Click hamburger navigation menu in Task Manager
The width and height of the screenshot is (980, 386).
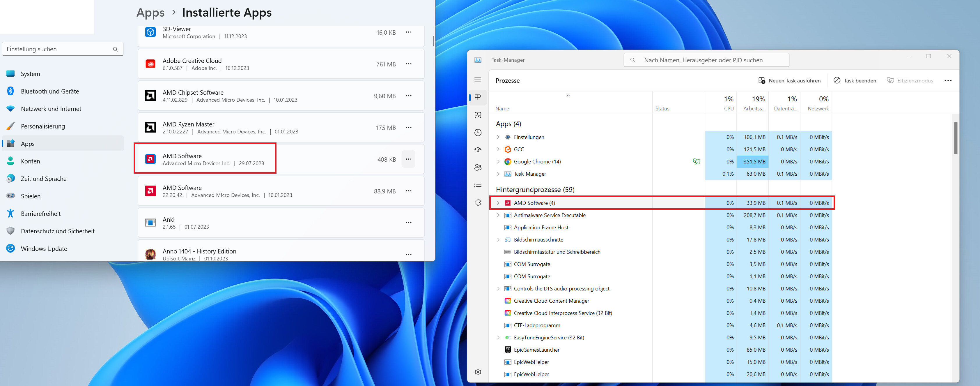(x=478, y=80)
